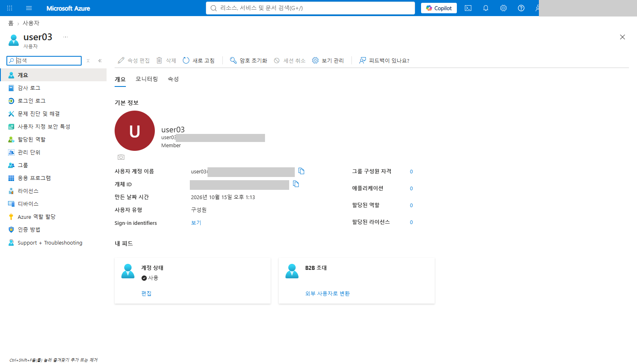Image resolution: width=637 pixels, height=364 pixels.
Task: Open 인증 방법 in sidebar
Action: [x=53, y=230]
